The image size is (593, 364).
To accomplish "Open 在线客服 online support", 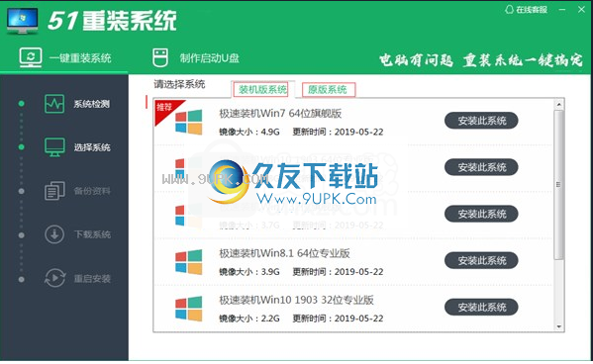I will [x=526, y=10].
